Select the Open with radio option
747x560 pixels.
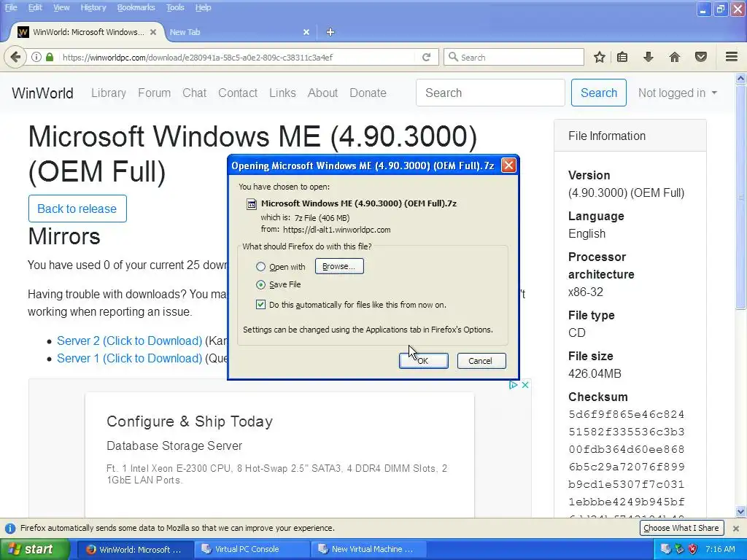[260, 267]
